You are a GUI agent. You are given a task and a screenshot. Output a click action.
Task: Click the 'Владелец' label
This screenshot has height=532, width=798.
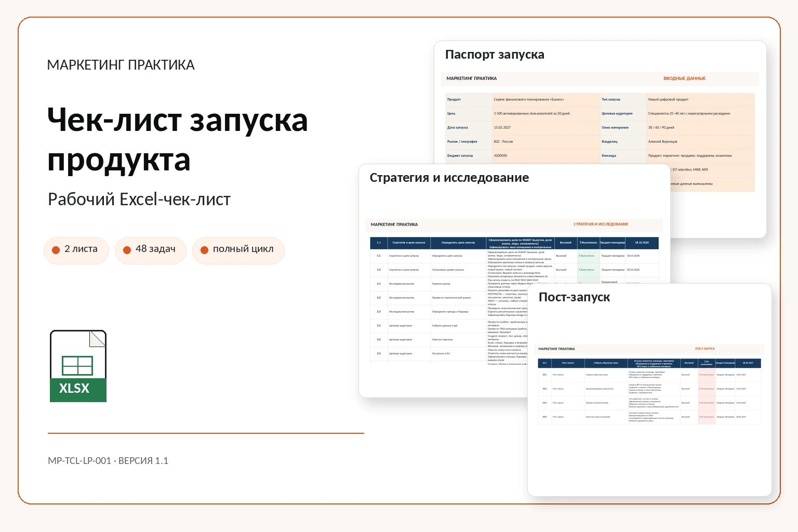[609, 141]
